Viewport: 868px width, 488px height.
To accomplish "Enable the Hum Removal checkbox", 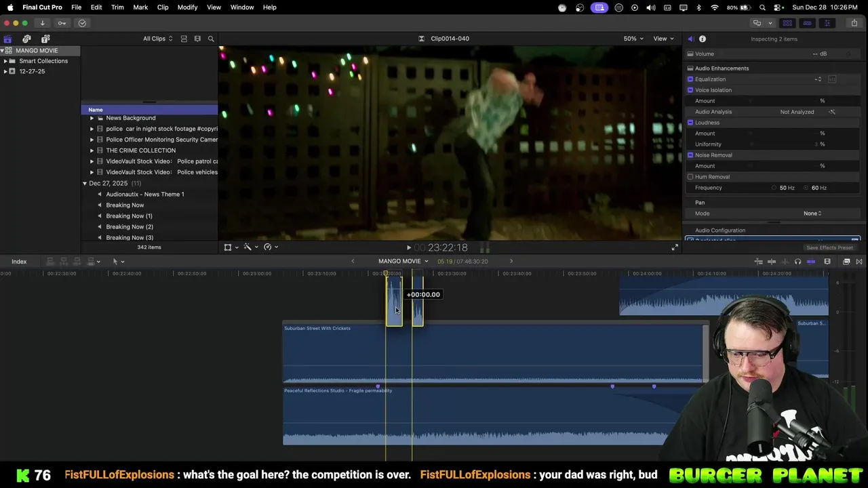I will 690,177.
